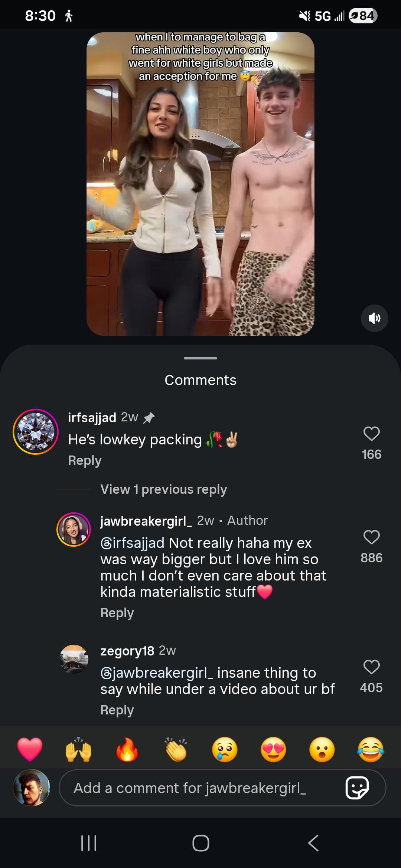The height and width of the screenshot is (868, 401).
Task: Send the red heart emoji reaction
Action: point(30,750)
